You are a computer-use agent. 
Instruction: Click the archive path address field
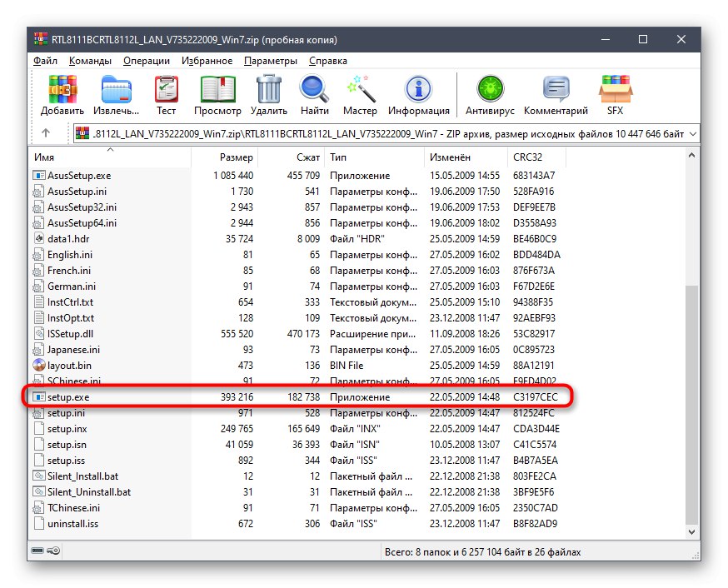point(388,133)
